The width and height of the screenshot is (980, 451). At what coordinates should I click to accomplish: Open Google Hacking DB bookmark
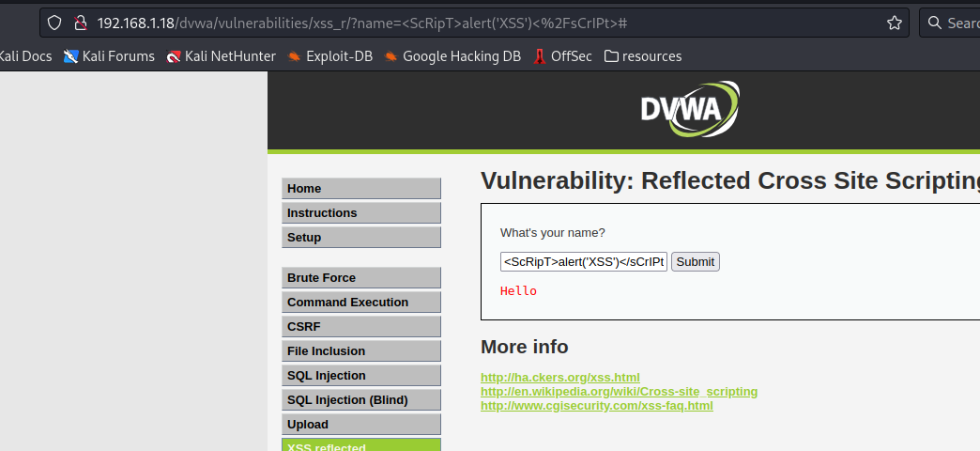pos(452,56)
